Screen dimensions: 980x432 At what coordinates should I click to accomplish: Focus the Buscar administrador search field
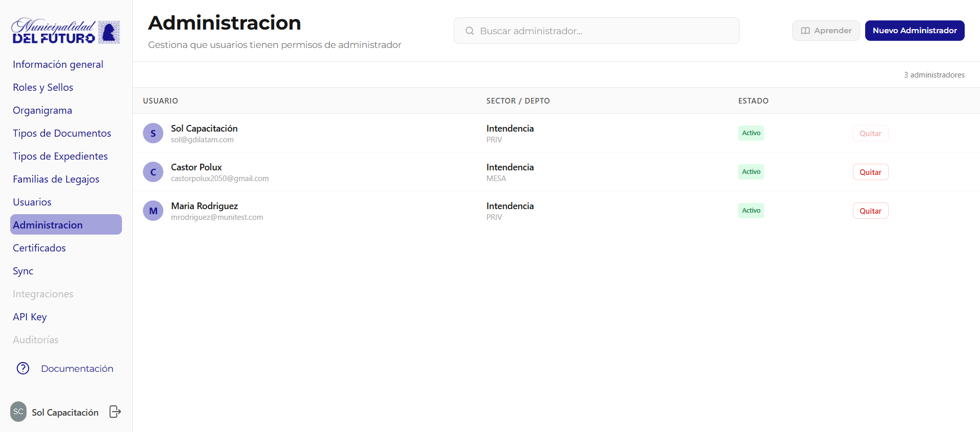(602, 31)
